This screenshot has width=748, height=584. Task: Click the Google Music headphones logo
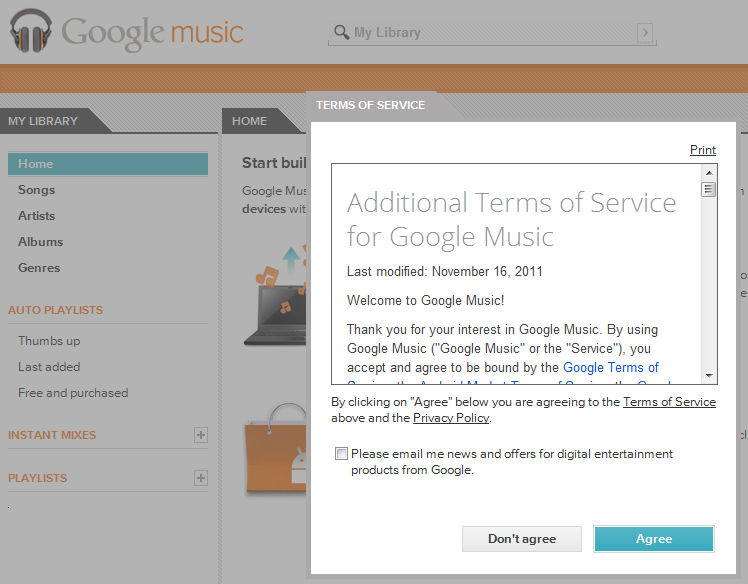pyautogui.click(x=31, y=31)
